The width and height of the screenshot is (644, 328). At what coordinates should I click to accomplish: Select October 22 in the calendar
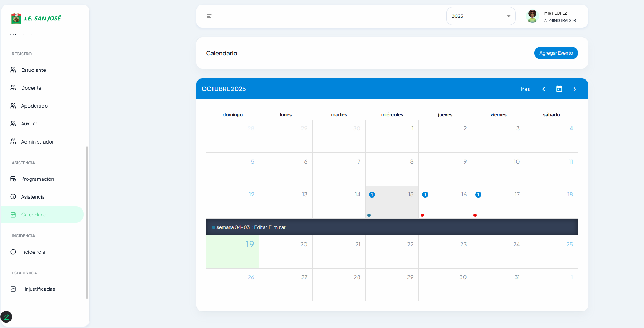[392, 252]
